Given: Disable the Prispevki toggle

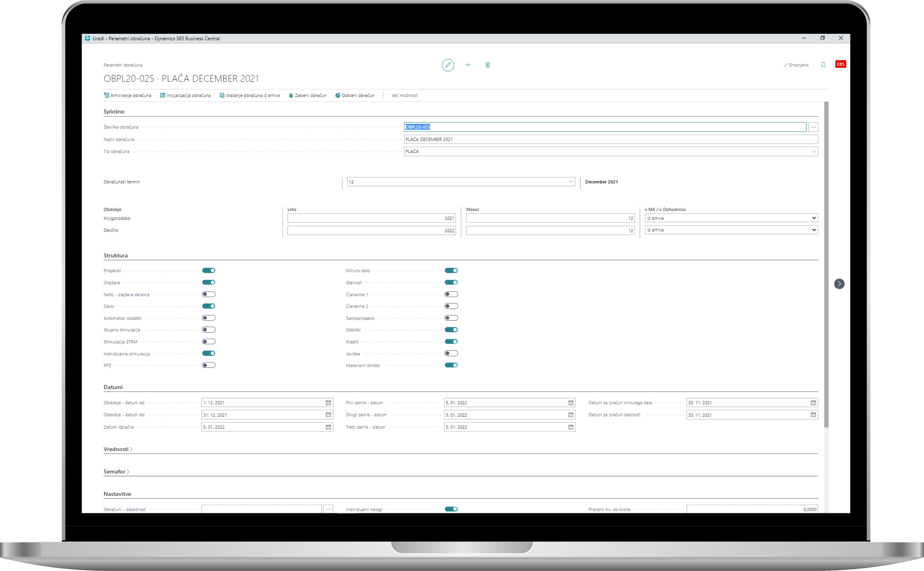Looking at the screenshot, I should 209,270.
